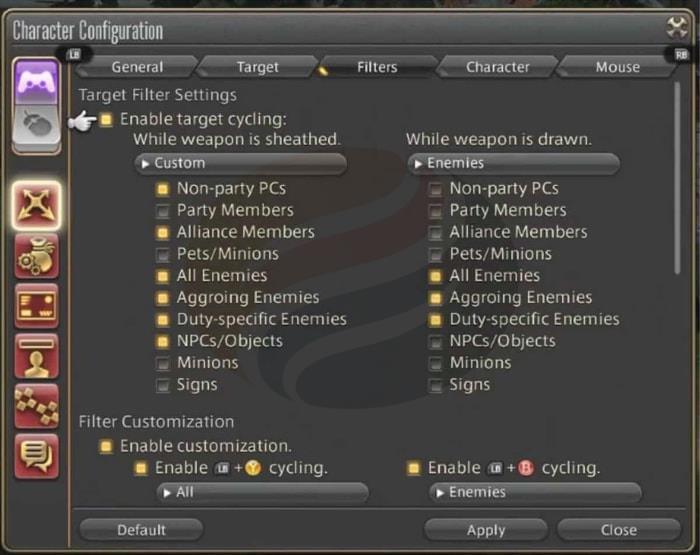Click While weapon is drawn label
700x555 pixels.
point(499,139)
